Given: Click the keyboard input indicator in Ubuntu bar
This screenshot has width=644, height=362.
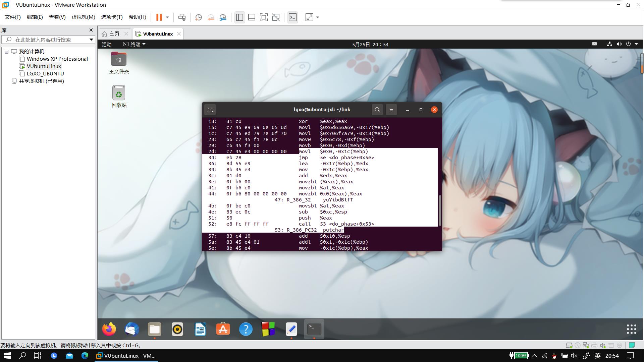Looking at the screenshot, I should tap(594, 44).
